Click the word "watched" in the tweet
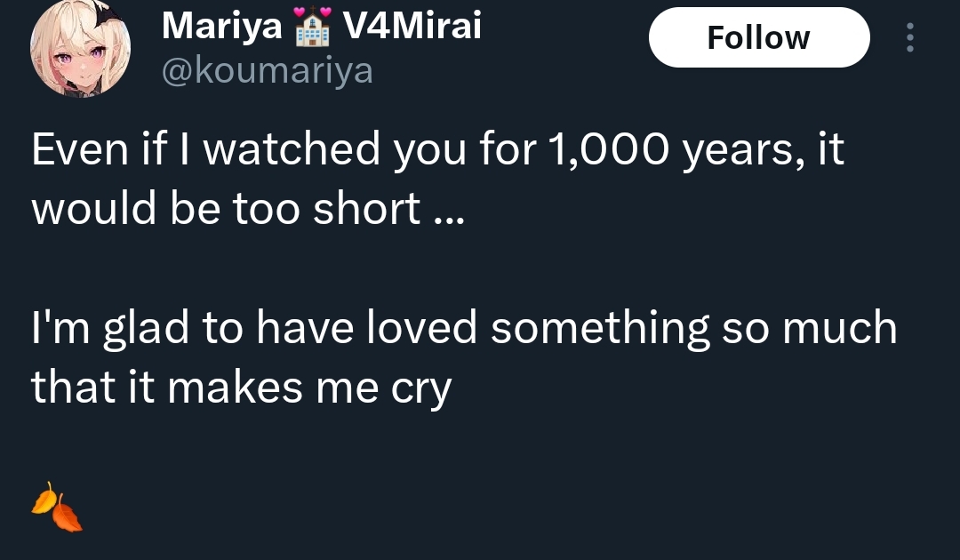 [x=292, y=150]
